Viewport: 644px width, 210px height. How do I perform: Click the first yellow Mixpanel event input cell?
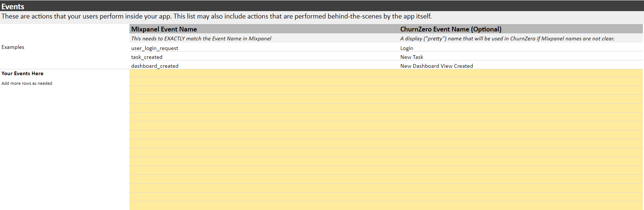(x=264, y=73)
